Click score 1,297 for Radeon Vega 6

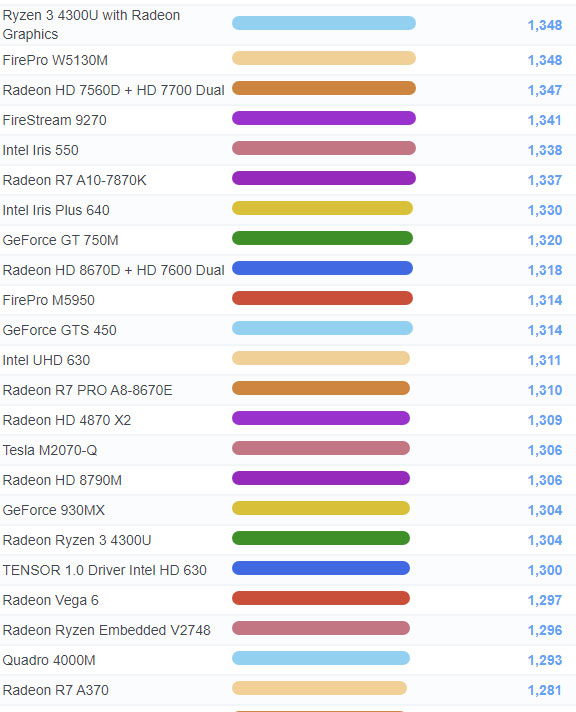click(545, 600)
